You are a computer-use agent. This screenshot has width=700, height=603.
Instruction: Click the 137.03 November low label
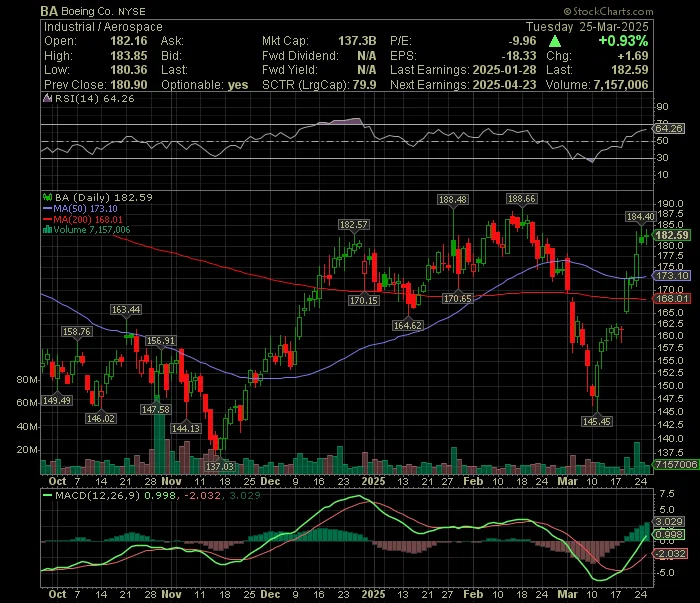(220, 466)
